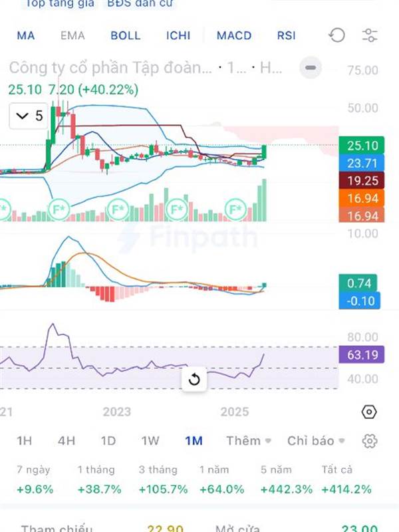Click the 19.25 dark red price label
399x532 pixels.
(x=362, y=180)
